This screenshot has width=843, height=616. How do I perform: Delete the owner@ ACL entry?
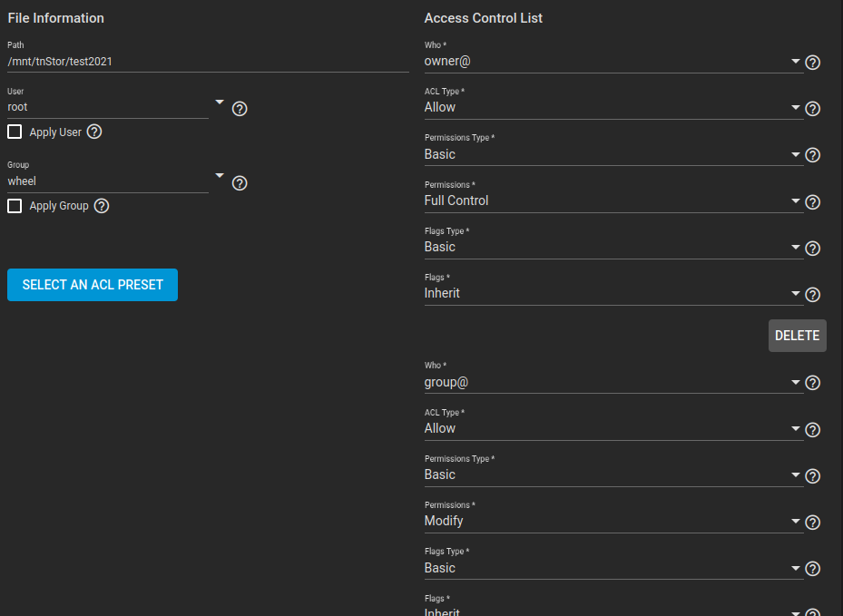coord(798,336)
